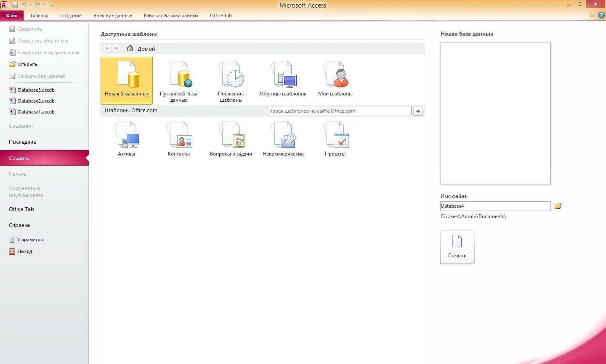This screenshot has width=606, height=364.
Task: Click the Домой home icon in breadcrumb
Action: (x=130, y=48)
